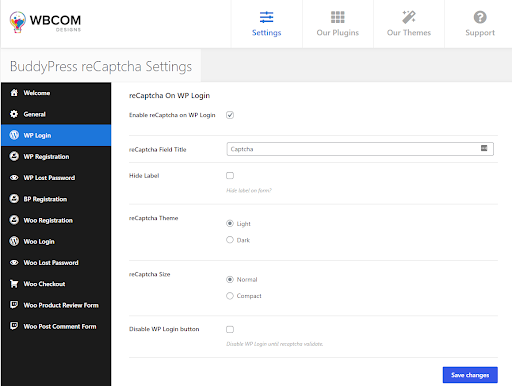Open the Settings tab label
The height and width of the screenshot is (386, 512).
pyautogui.click(x=266, y=33)
